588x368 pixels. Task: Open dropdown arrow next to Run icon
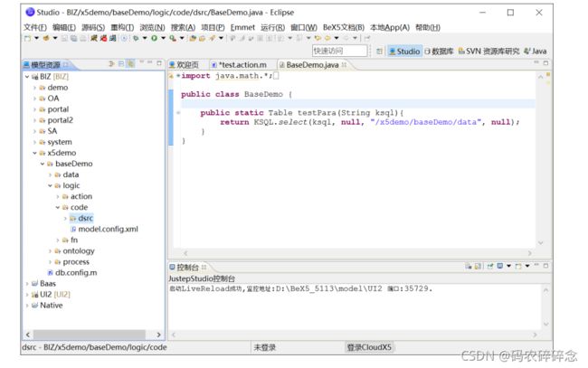163,38
